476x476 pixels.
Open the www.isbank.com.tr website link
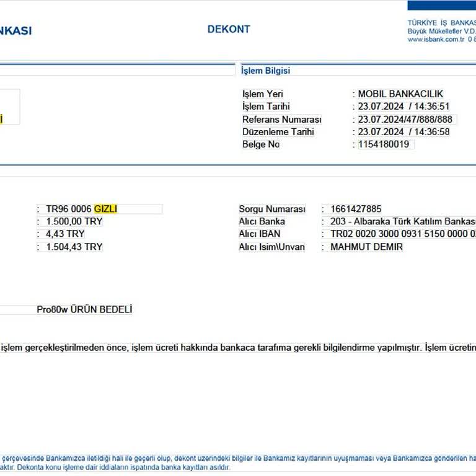(x=436, y=39)
